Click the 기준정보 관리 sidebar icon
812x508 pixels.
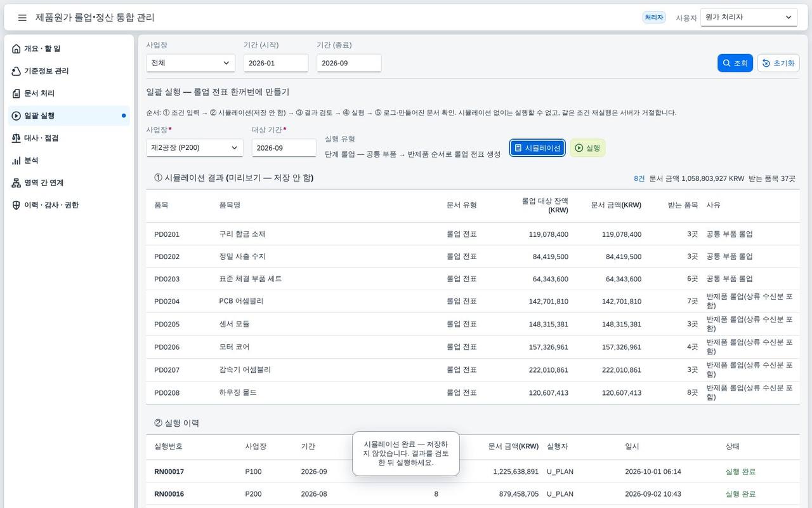click(16, 71)
